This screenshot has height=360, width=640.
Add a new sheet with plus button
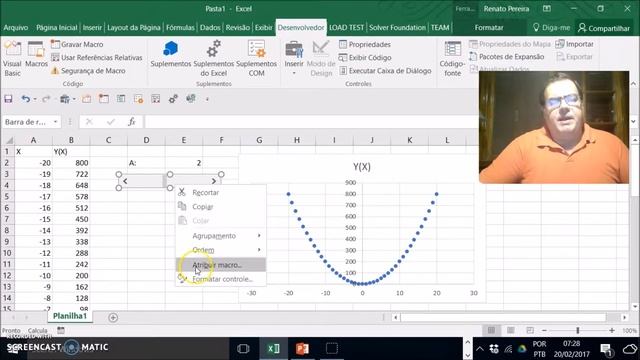click(113, 317)
